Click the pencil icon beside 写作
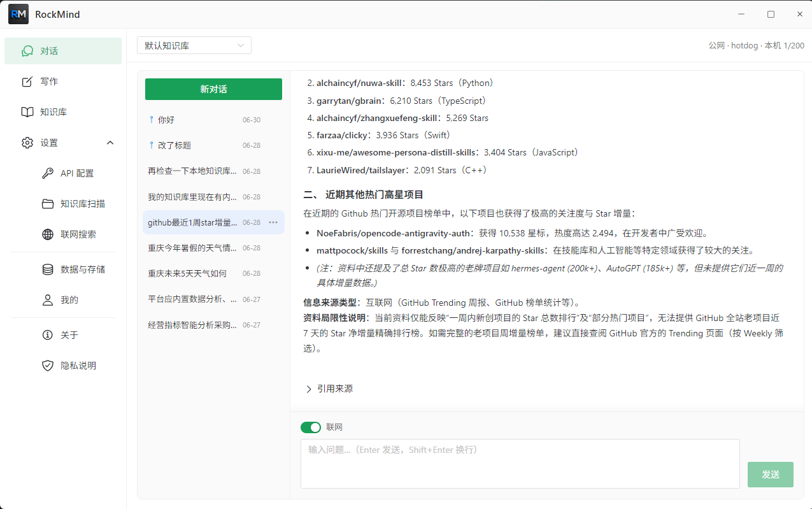This screenshot has height=509, width=812. [27, 82]
